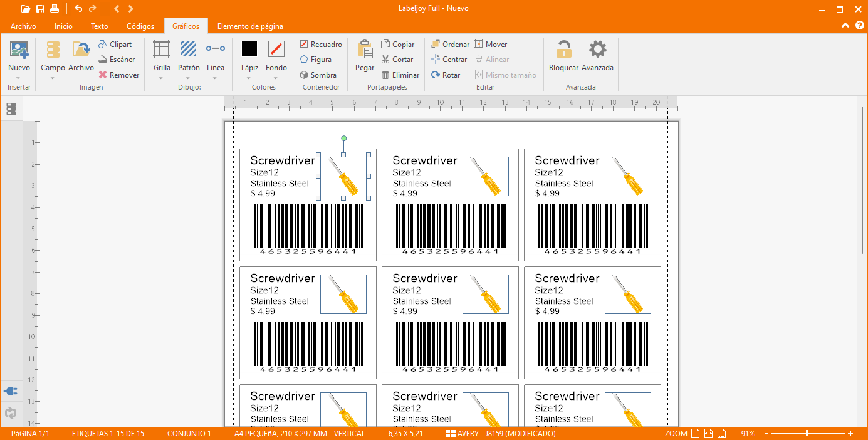Screen dimensions: 868x440
Task: Choose the Mover tool
Action: click(491, 45)
